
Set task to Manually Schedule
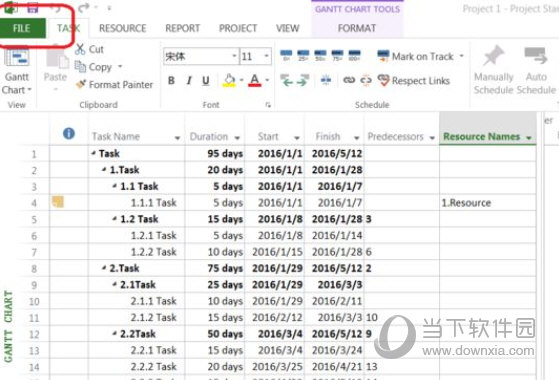(493, 70)
